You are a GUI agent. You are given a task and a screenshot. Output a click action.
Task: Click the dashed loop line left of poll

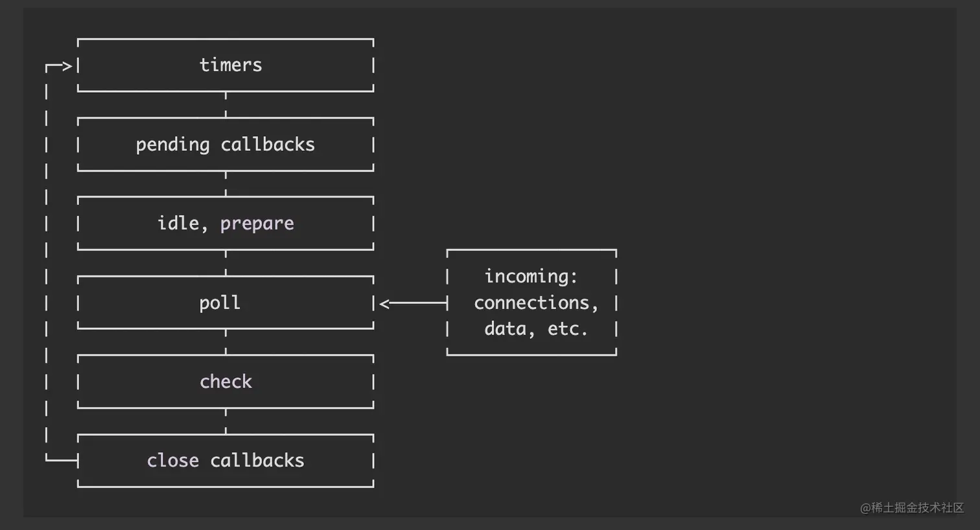pyautogui.click(x=46, y=303)
